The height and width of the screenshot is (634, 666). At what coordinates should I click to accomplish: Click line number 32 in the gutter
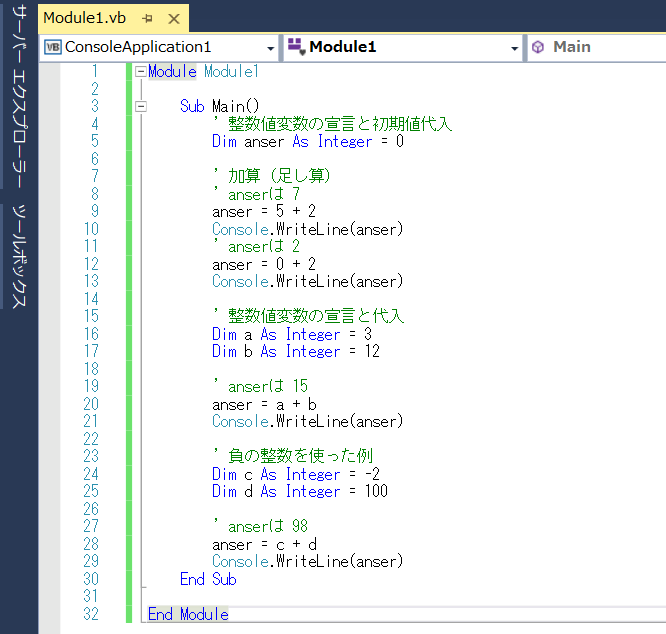click(x=91, y=614)
